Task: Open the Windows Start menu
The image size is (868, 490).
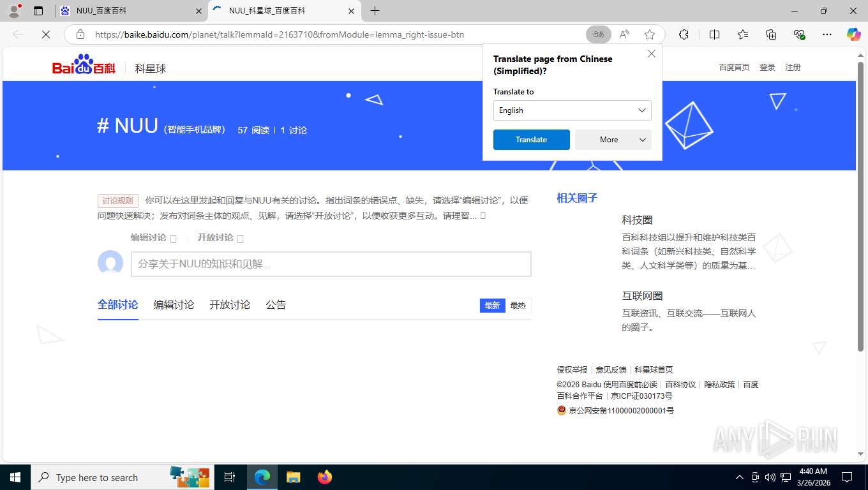Action: click(x=15, y=477)
